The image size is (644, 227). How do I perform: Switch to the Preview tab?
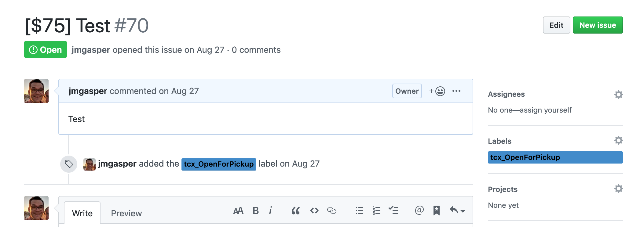click(x=126, y=213)
